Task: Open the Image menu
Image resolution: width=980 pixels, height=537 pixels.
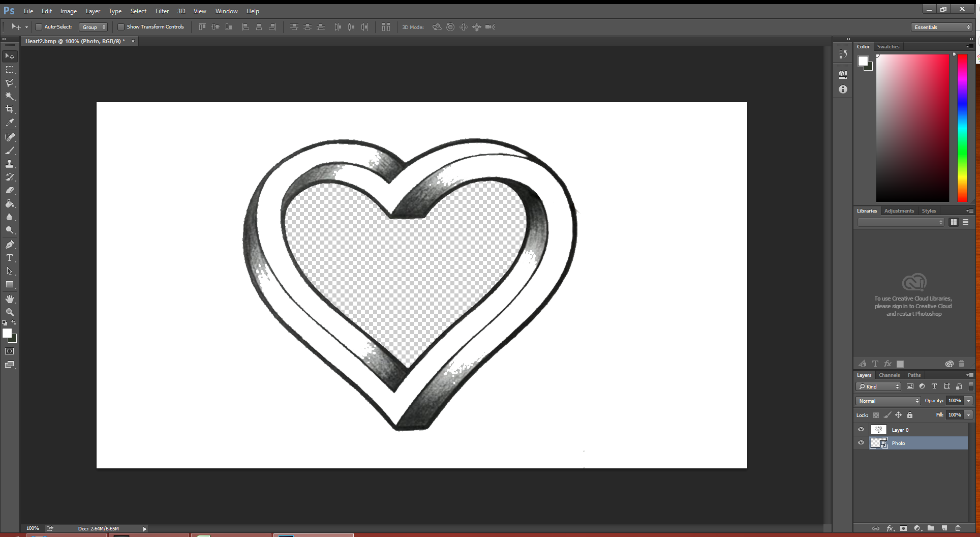Action: (x=69, y=11)
